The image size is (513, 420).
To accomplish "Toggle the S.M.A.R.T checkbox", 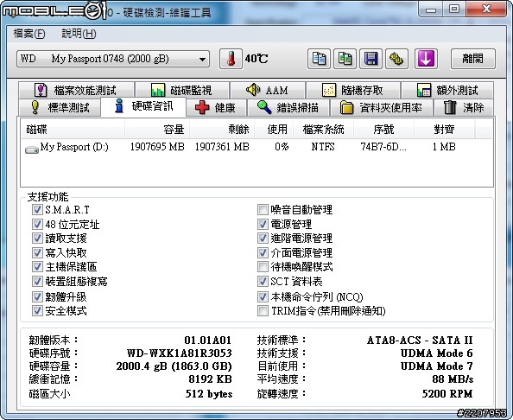I will pos(37,209).
